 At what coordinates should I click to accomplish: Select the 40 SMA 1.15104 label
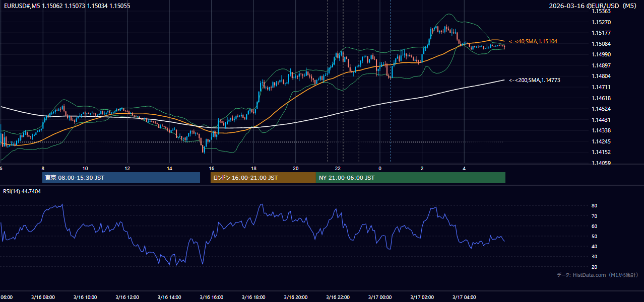point(533,41)
